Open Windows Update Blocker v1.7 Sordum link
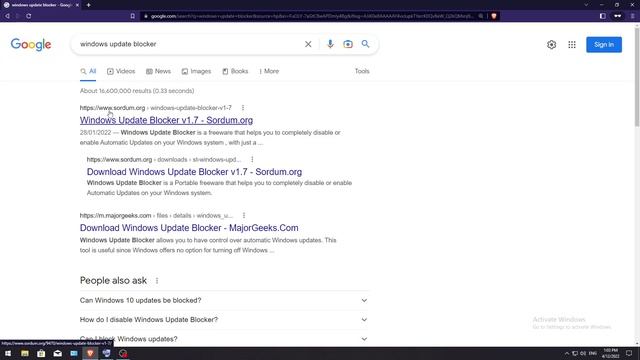 click(x=166, y=120)
